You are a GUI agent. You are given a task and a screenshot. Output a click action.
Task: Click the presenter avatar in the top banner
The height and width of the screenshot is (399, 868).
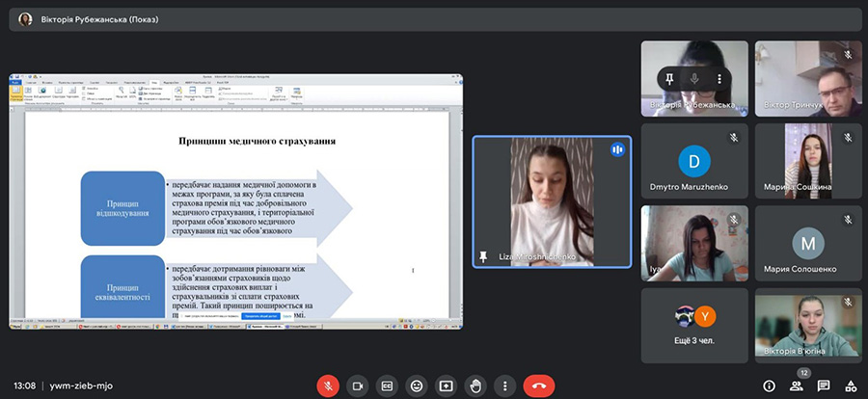(x=25, y=19)
